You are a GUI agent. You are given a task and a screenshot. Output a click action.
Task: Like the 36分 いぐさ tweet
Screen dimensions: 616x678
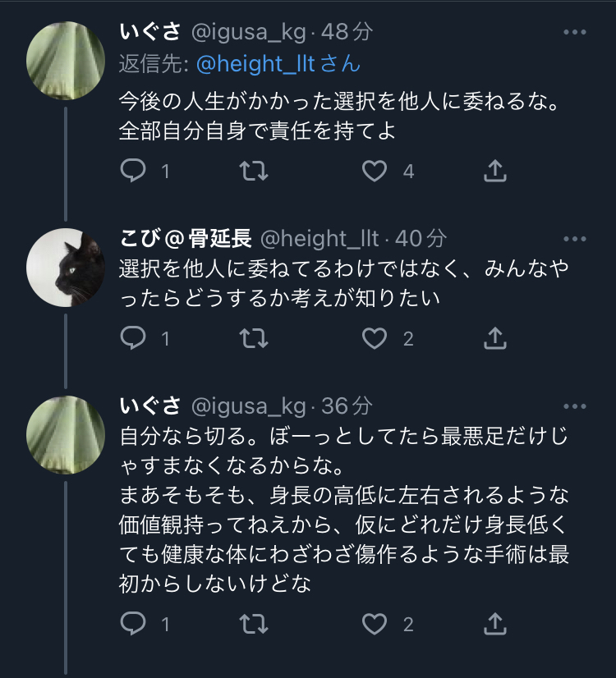tap(375, 624)
